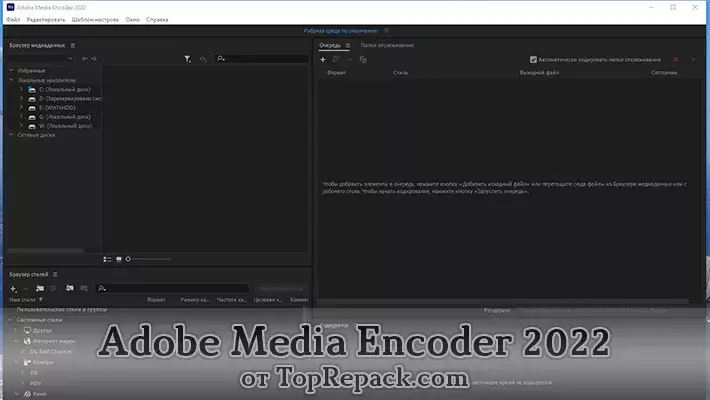Viewport: 710px width, 400px height.
Task: Click the Media Encoder app icon in the title bar
Action: pyautogui.click(x=10, y=7)
